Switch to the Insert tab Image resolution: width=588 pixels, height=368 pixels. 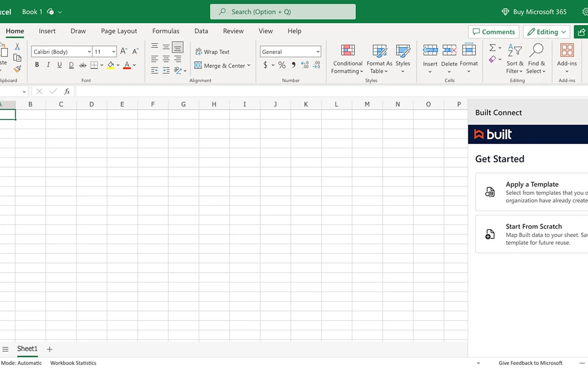pos(47,31)
